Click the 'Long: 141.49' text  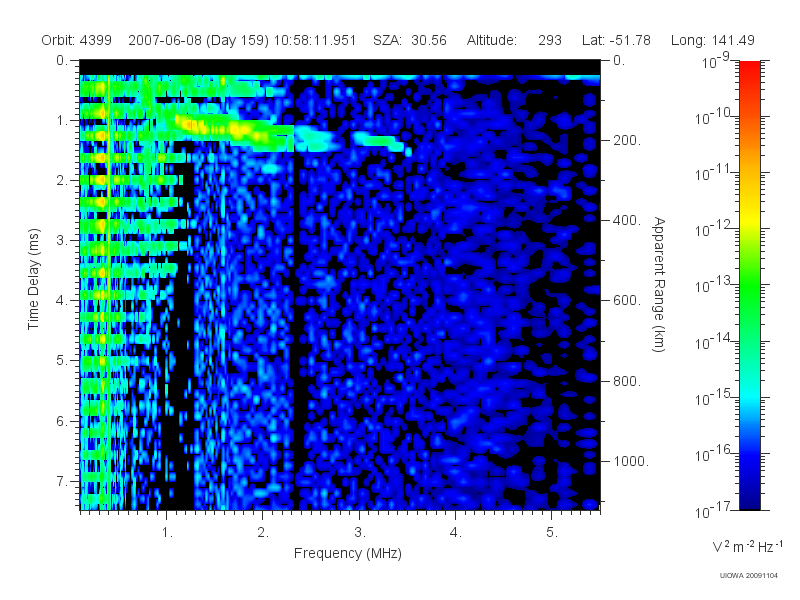click(712, 40)
